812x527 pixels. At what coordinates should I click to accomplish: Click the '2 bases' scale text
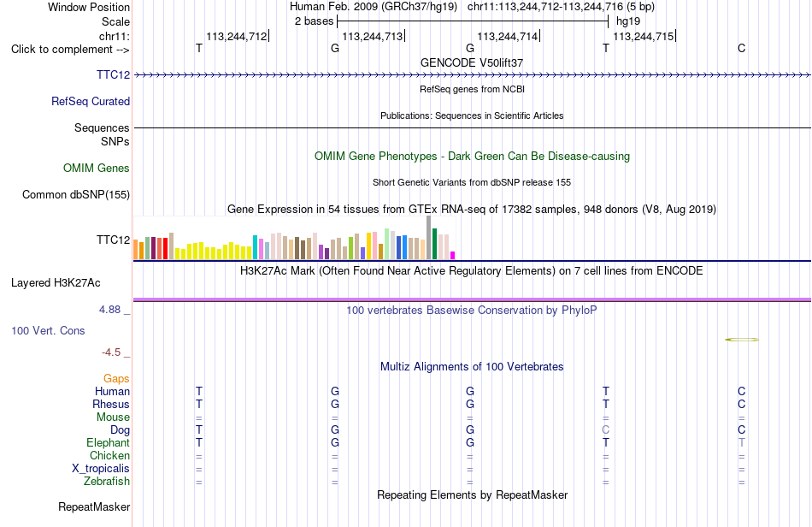(x=314, y=21)
